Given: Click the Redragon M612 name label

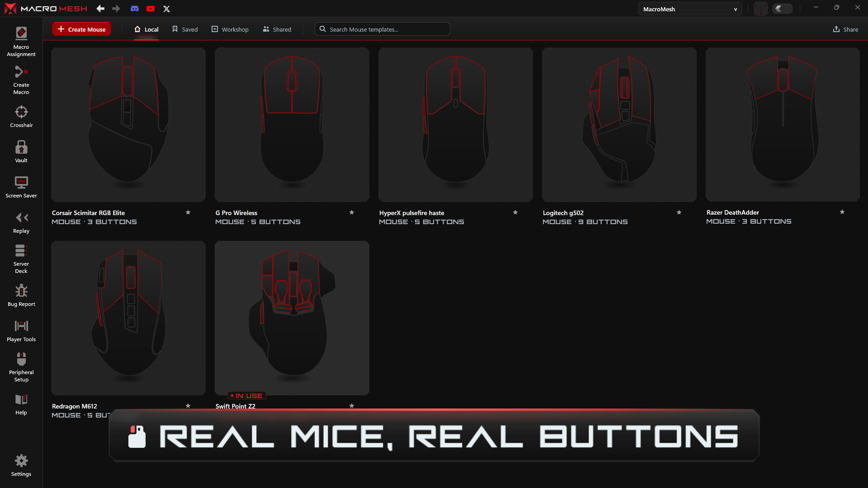Looking at the screenshot, I should pos(75,406).
